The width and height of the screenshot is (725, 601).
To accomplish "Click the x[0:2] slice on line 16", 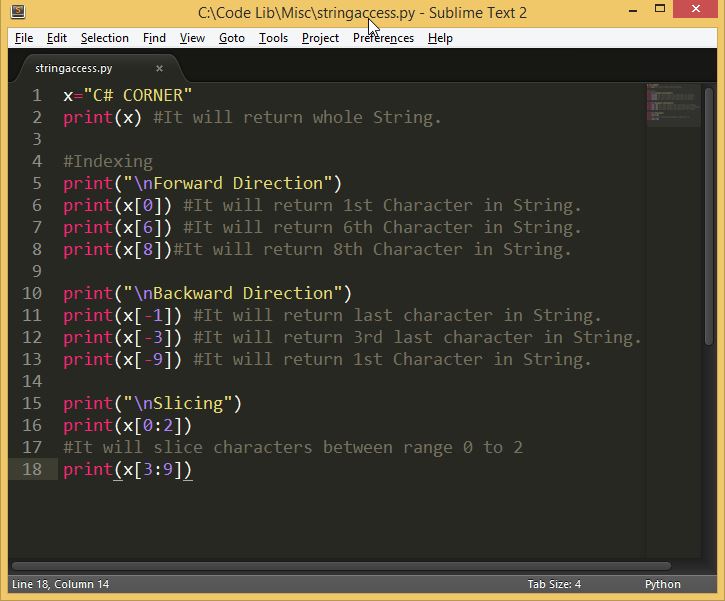I will [x=153, y=425].
